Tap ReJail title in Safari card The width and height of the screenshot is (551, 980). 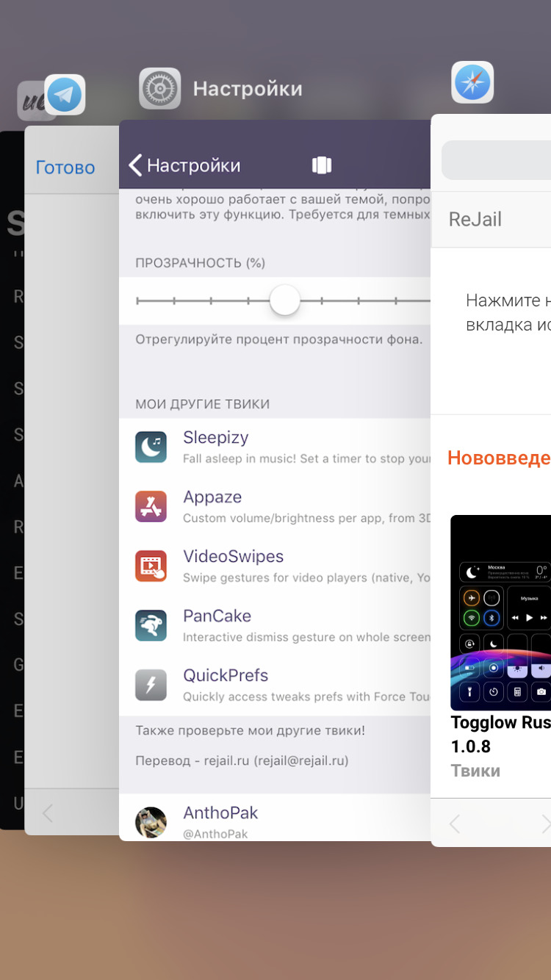tap(475, 219)
